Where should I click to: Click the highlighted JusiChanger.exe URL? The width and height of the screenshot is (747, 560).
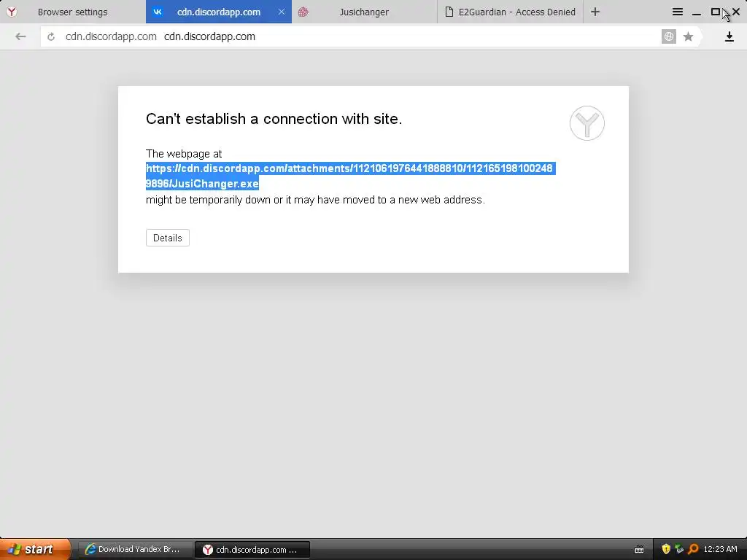click(349, 176)
